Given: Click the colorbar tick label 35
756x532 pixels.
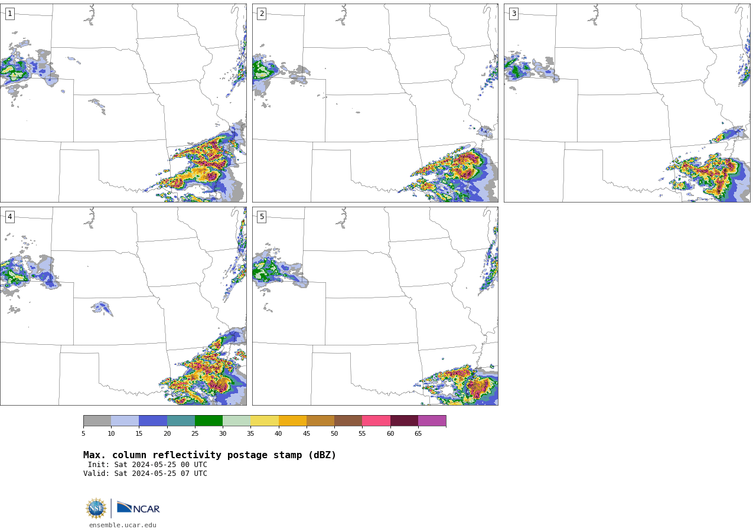Looking at the screenshot, I should tap(250, 434).
